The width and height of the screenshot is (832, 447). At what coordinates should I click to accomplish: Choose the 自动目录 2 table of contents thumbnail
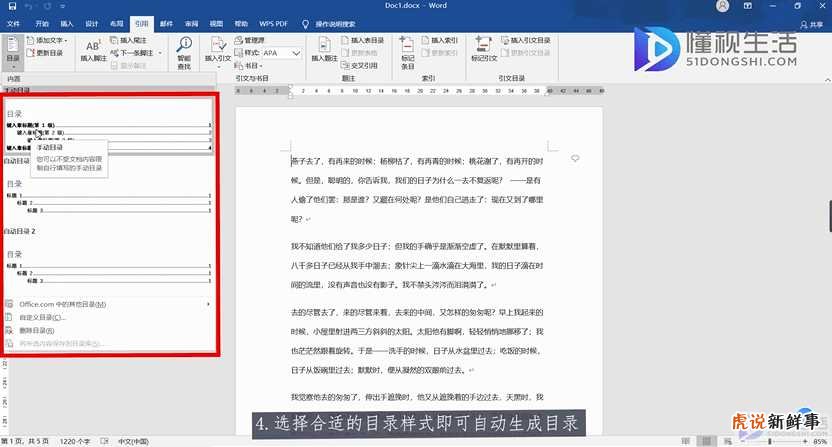pyautogui.click(x=108, y=267)
